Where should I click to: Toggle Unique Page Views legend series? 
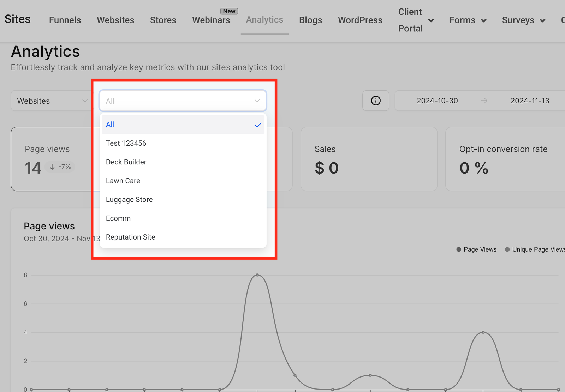click(535, 249)
